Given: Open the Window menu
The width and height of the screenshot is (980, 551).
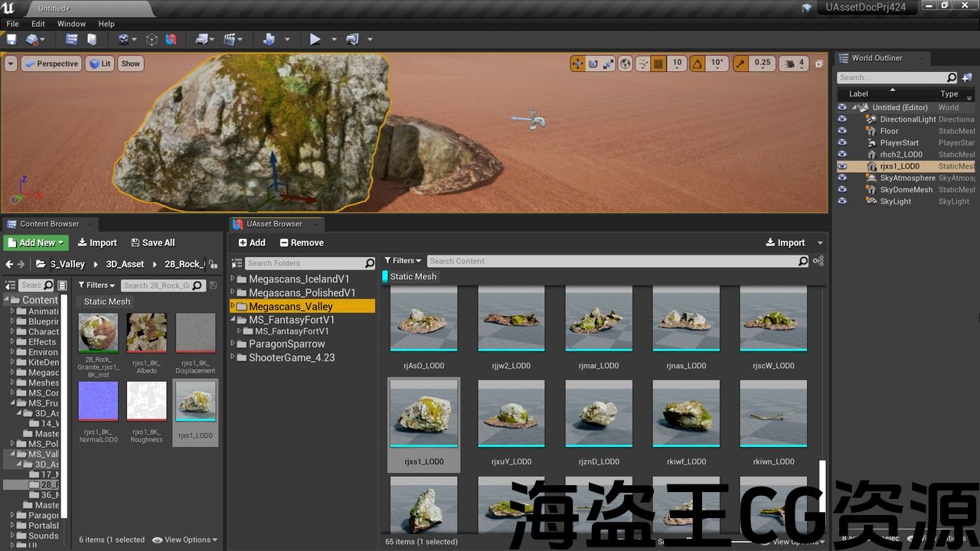Looking at the screenshot, I should pos(71,24).
